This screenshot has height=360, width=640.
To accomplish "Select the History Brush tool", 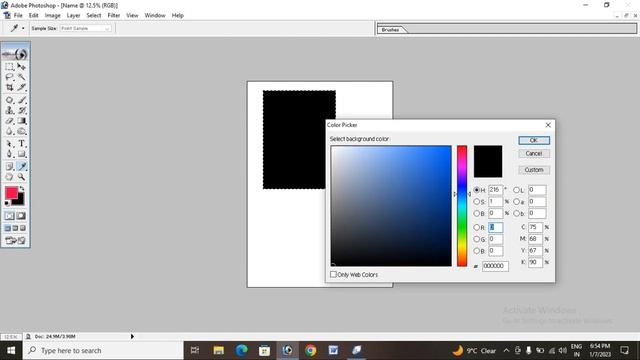I will point(22,111).
